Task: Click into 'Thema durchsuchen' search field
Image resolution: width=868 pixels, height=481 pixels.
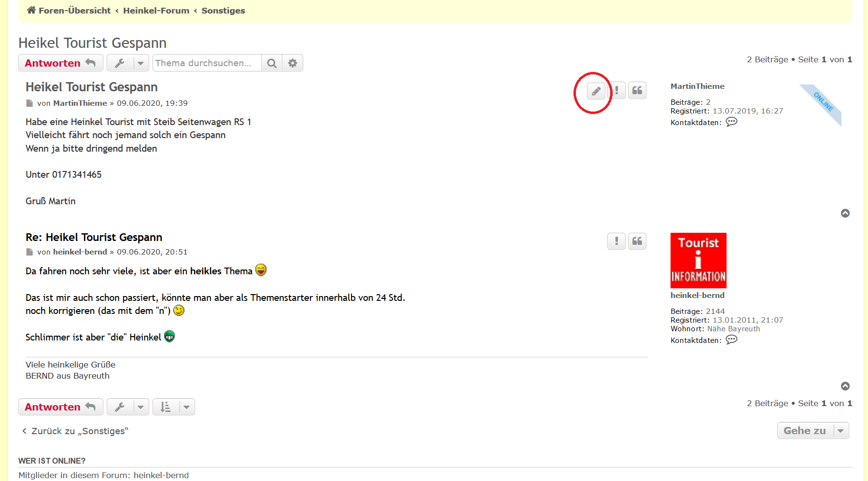Action: pyautogui.click(x=207, y=63)
